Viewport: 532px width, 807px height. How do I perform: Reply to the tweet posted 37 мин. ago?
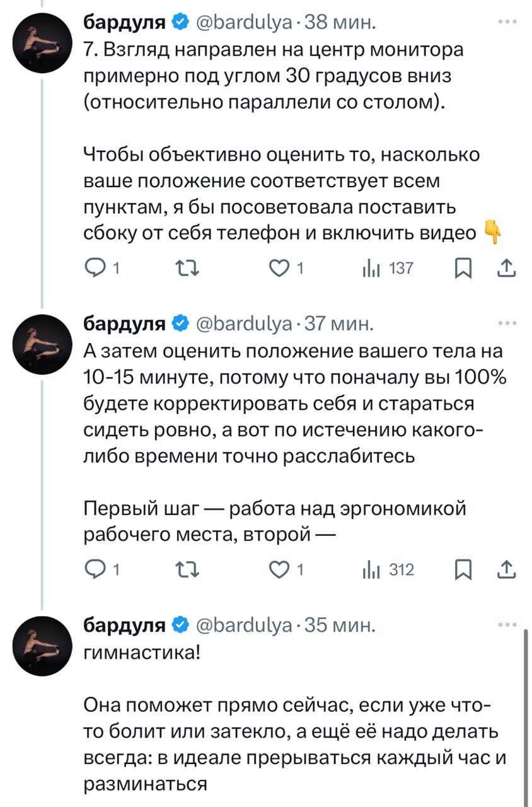coord(95,570)
